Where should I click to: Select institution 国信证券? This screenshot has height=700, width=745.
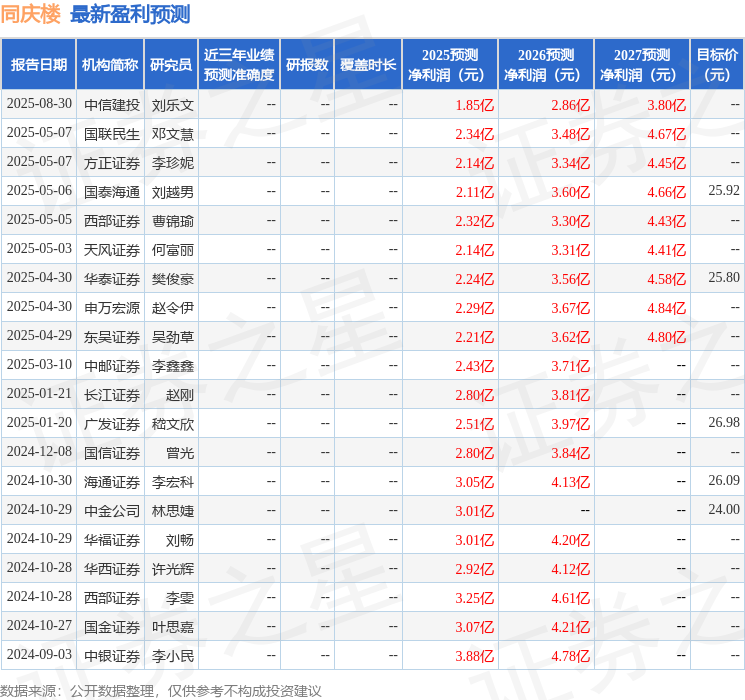point(112,453)
